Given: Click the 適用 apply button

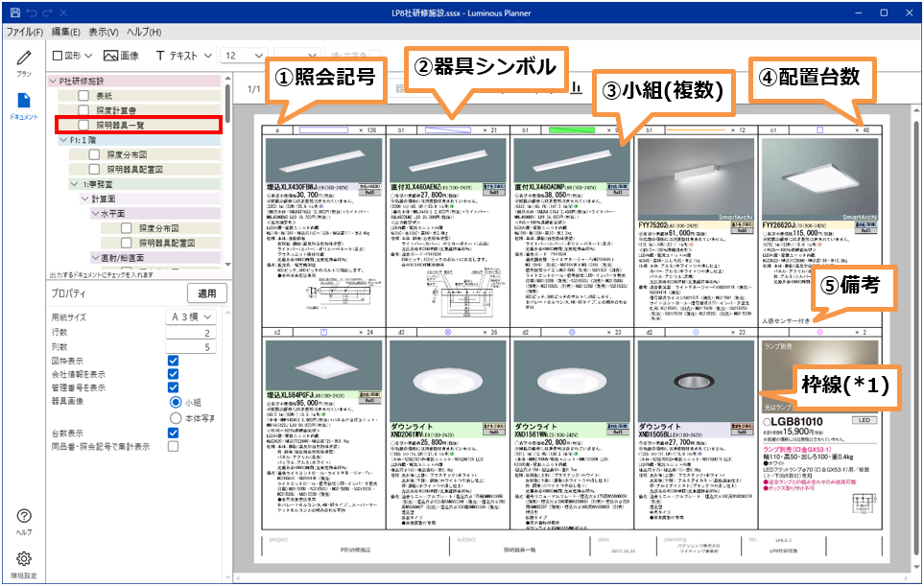Looking at the screenshot, I should [206, 293].
